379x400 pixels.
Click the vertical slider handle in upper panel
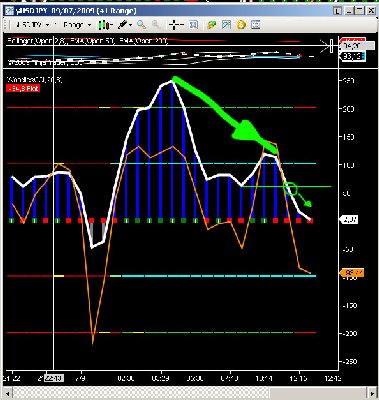click(331, 46)
